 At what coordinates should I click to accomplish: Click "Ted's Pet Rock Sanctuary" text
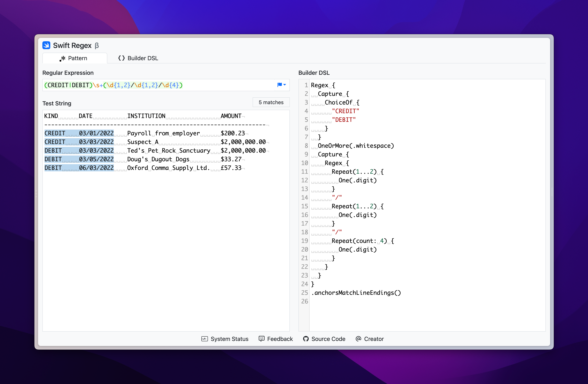[169, 151]
